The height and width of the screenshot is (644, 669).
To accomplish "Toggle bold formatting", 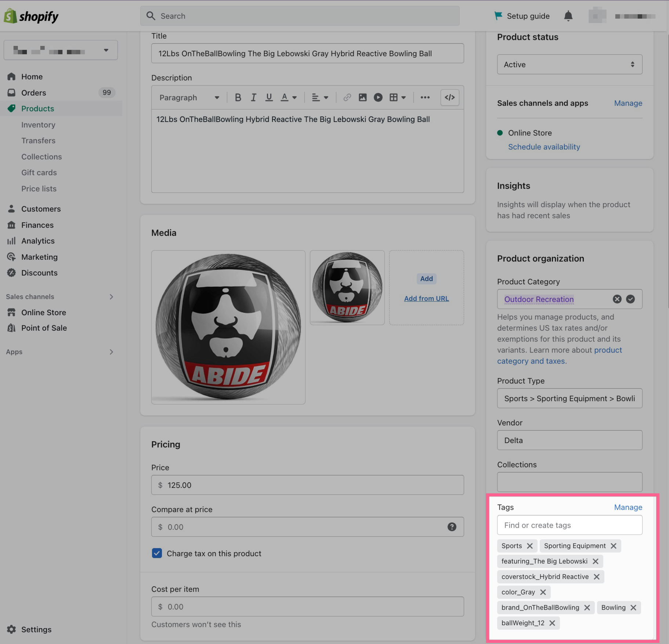I will pos(238,98).
